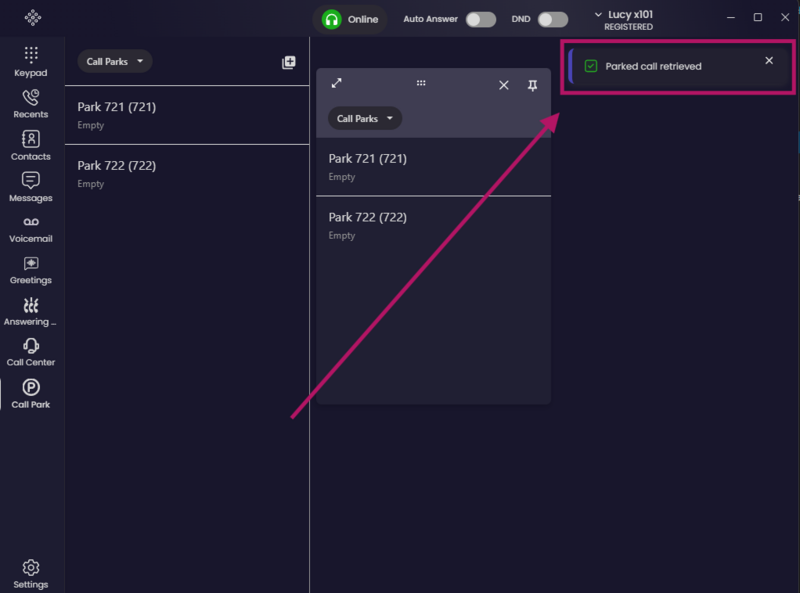Viewport: 800px width, 593px height.
Task: Open Recents call history
Action: pos(31,104)
